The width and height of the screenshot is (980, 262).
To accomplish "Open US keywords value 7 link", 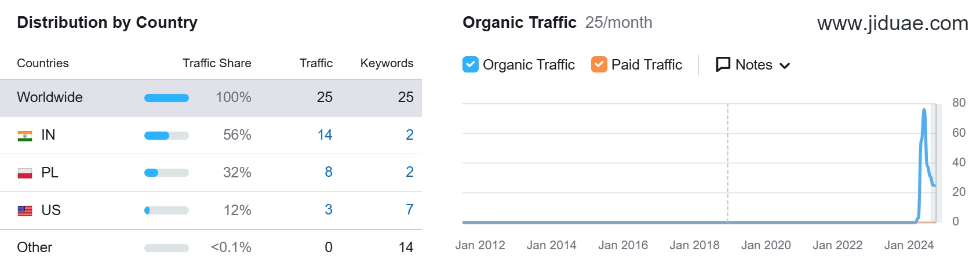I will [410, 210].
